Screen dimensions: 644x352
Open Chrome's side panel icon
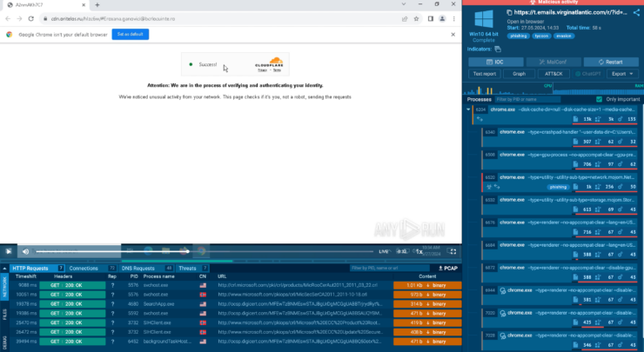click(x=432, y=17)
